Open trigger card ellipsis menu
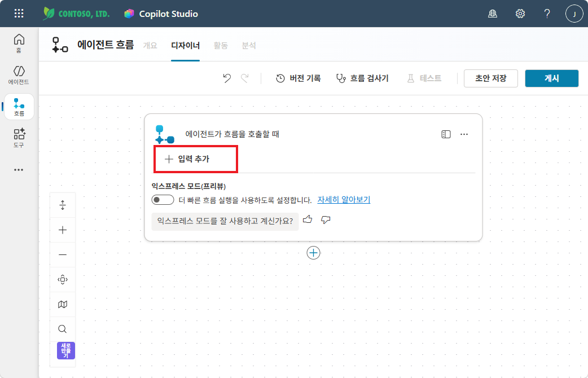The width and height of the screenshot is (588, 378). pyautogui.click(x=464, y=134)
